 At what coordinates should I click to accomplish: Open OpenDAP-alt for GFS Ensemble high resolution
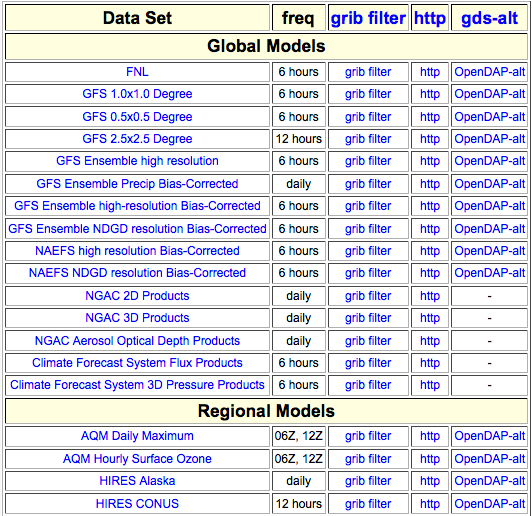(x=490, y=161)
